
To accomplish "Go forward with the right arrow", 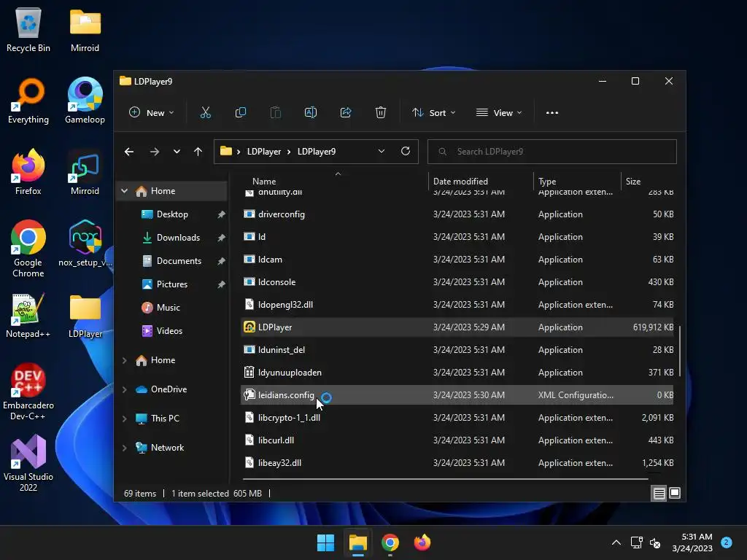I will coord(155,152).
